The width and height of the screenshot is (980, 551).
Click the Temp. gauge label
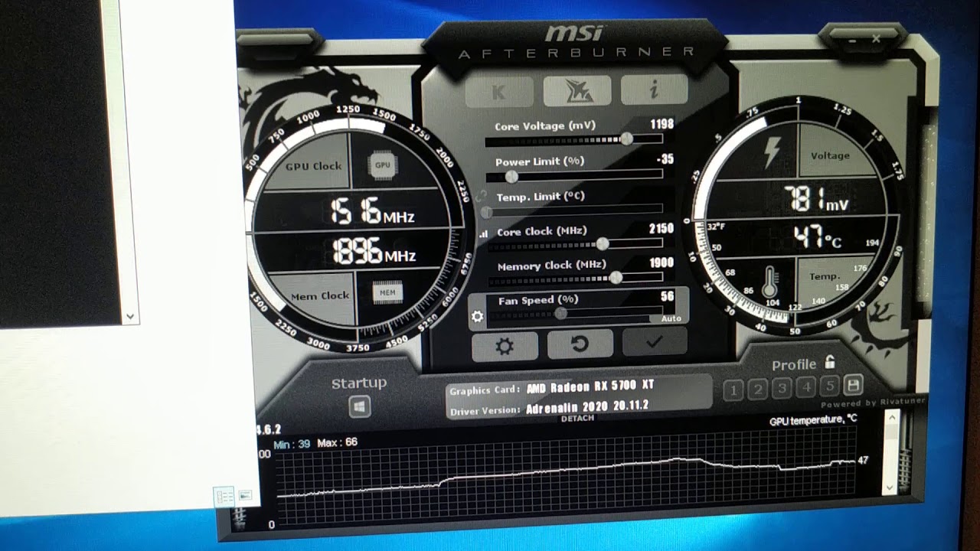point(825,276)
